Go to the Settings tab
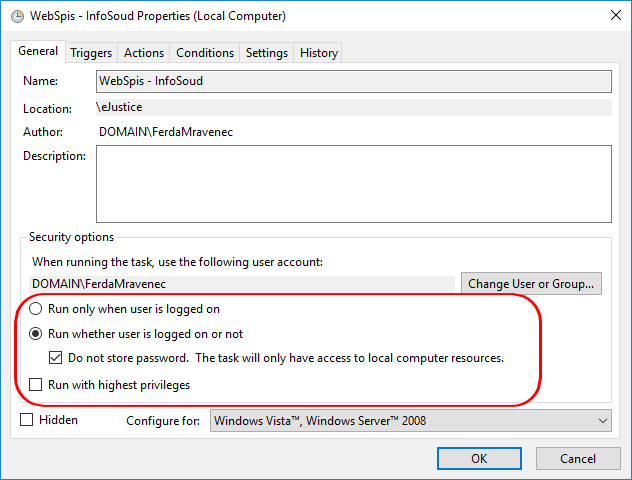Screen dimensions: 632x480 click(267, 53)
